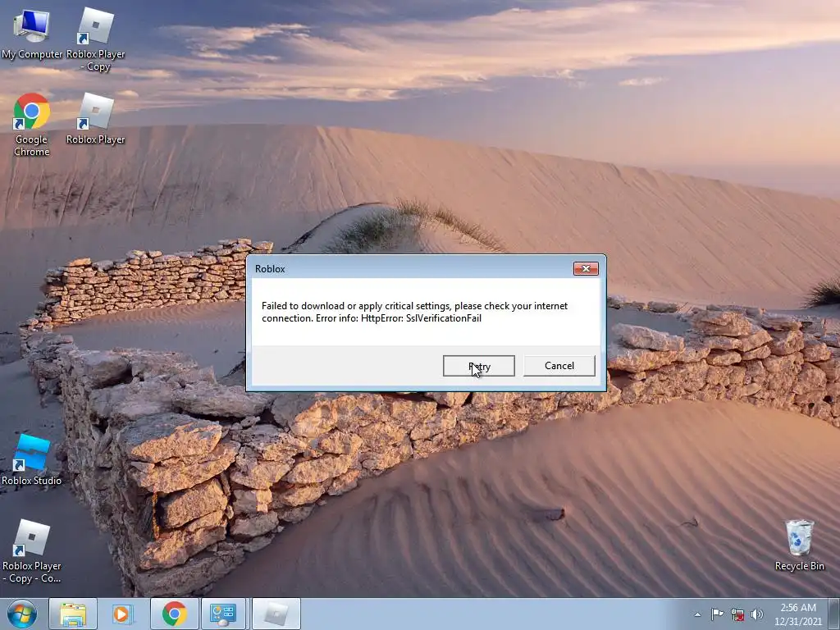The height and width of the screenshot is (630, 840).
Task: Open the Control Panel taskbar item
Action: coord(223,614)
